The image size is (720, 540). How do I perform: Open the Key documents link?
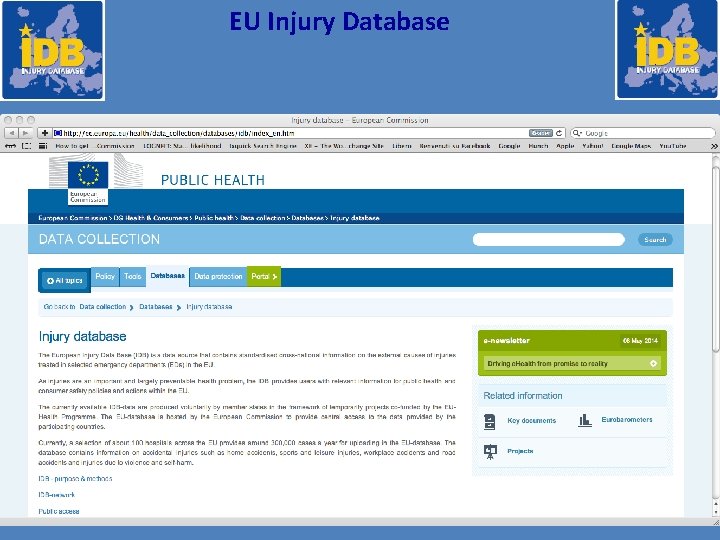[531, 421]
